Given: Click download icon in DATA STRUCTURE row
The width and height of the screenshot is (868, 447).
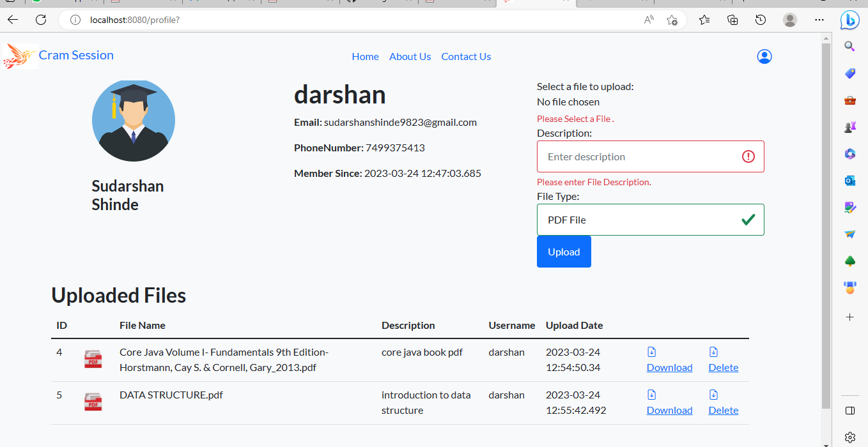Looking at the screenshot, I should tap(652, 395).
